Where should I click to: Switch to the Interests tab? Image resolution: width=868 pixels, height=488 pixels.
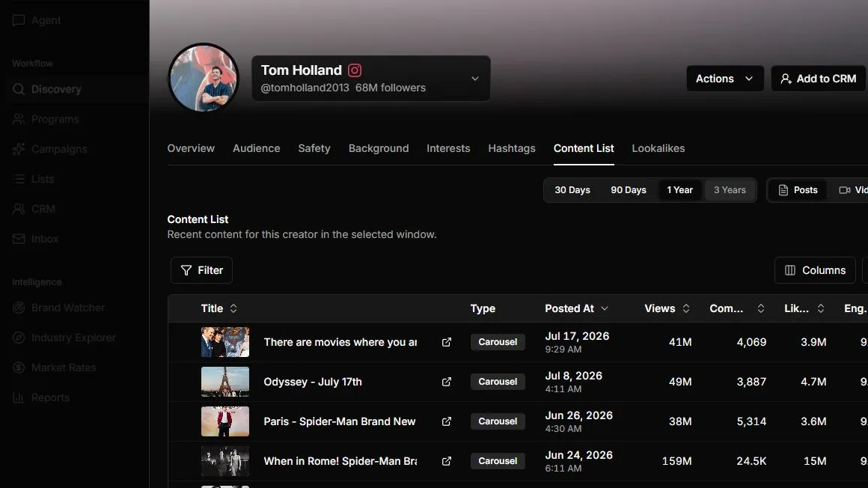448,148
